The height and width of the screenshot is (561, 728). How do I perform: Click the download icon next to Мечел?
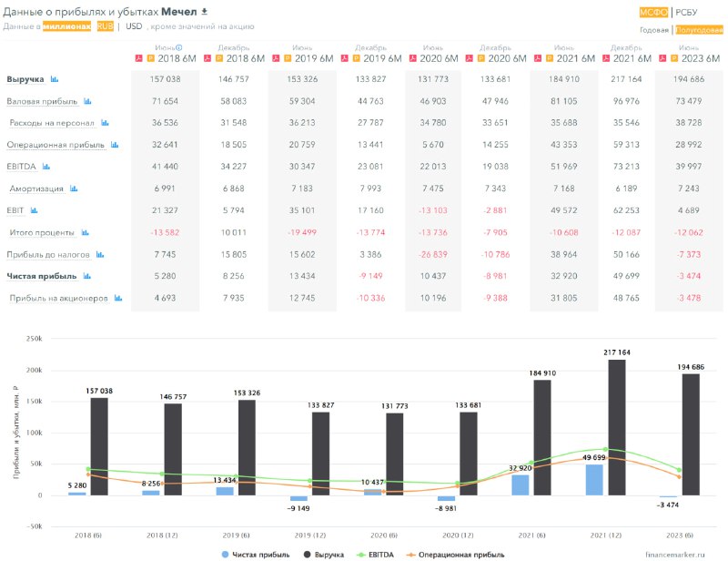204,12
